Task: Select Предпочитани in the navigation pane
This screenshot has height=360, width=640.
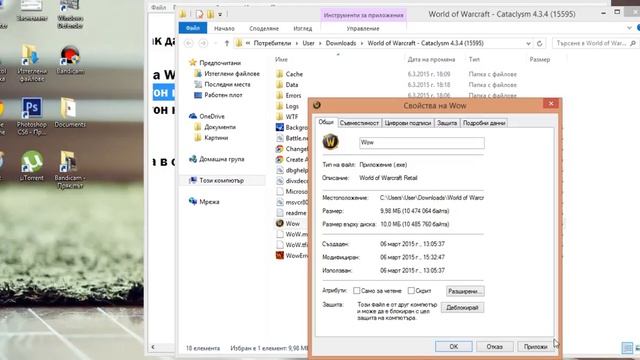Action: 215,63
